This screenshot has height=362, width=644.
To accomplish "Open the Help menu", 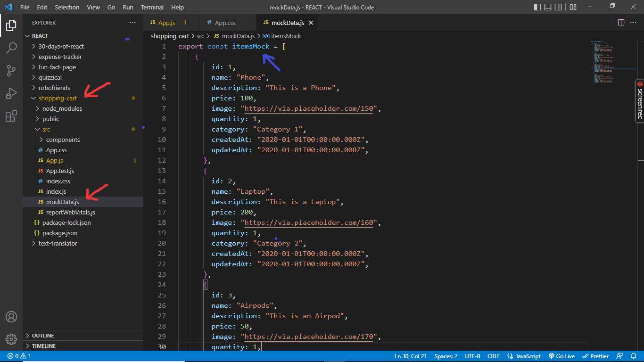I will click(x=178, y=7).
